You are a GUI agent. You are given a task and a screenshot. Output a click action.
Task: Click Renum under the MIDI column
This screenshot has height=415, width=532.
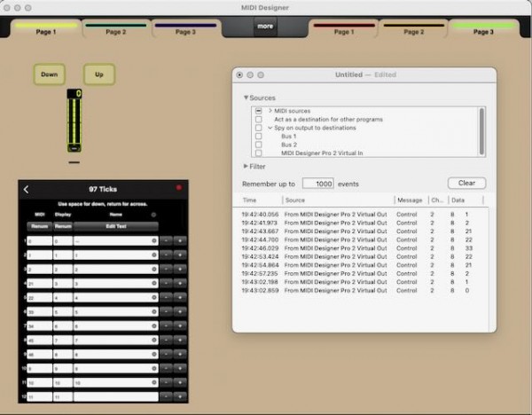tap(39, 226)
